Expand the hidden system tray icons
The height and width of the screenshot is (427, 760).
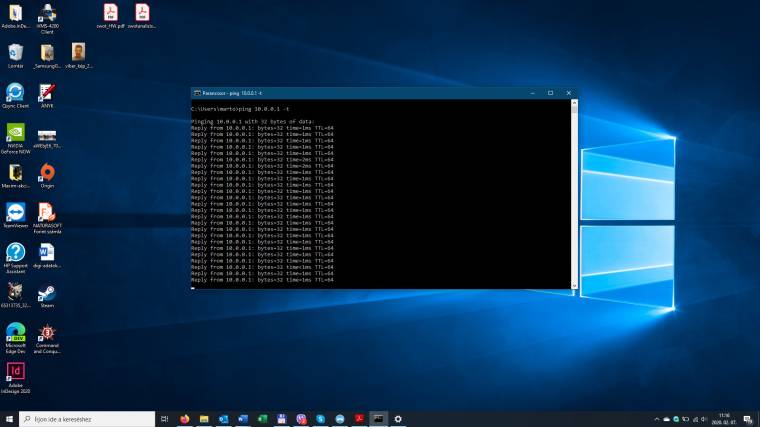click(657, 419)
